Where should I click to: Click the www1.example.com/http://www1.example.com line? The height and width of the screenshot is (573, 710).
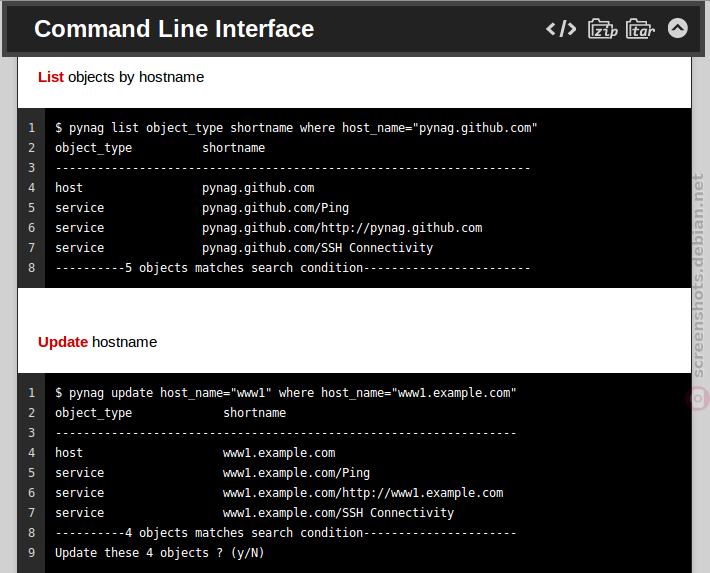pyautogui.click(x=279, y=493)
